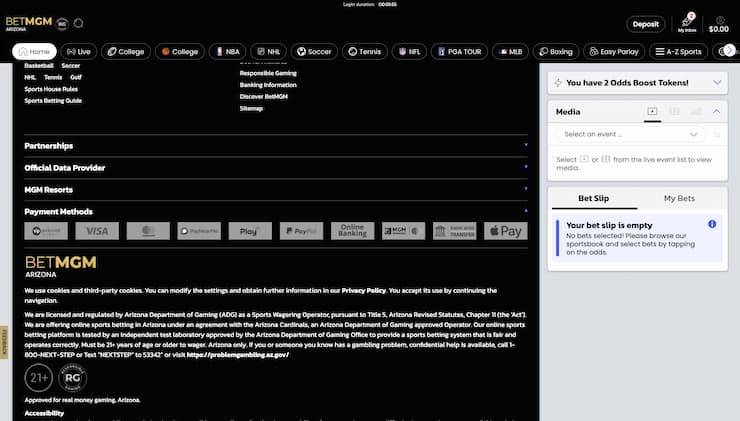Open the Responsible Gaming footer link
The height and width of the screenshot is (421, 740).
tap(268, 73)
